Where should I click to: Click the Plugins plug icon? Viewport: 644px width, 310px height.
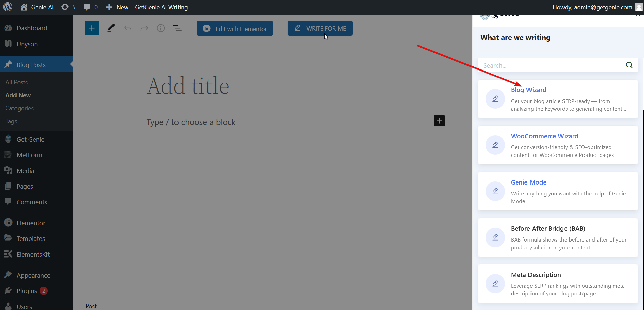8,291
